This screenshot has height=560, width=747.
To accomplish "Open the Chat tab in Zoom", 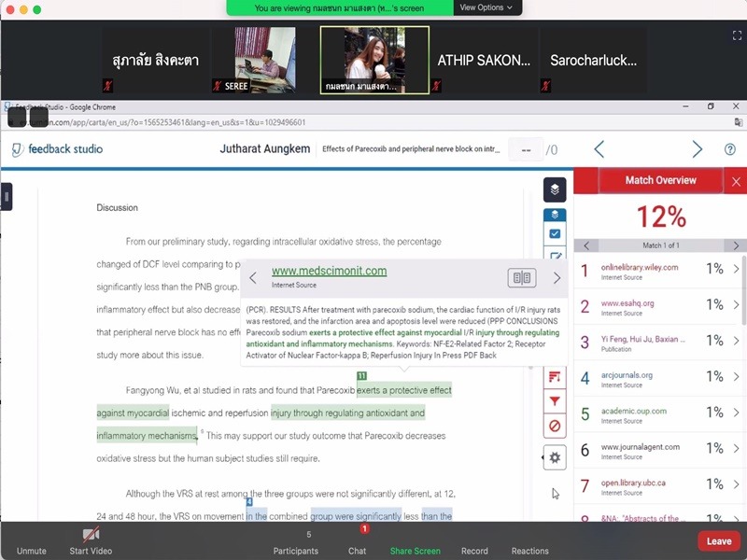I will 357,540.
